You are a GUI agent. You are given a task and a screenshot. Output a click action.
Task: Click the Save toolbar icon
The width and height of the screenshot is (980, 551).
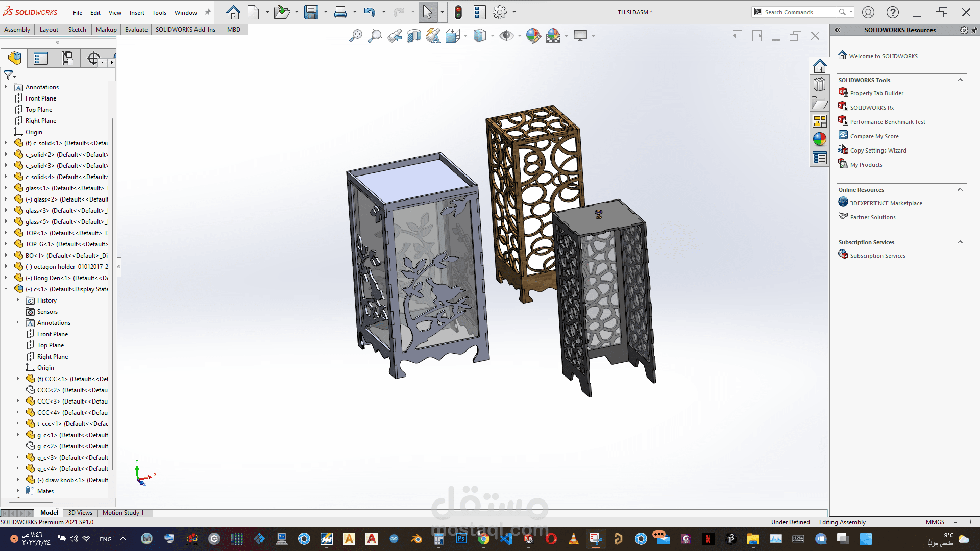point(311,12)
